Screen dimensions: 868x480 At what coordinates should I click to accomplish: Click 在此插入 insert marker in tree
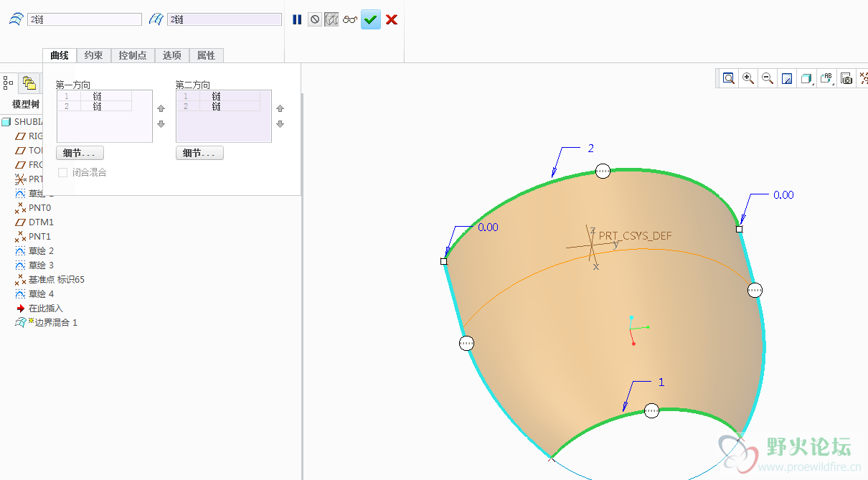click(45, 309)
